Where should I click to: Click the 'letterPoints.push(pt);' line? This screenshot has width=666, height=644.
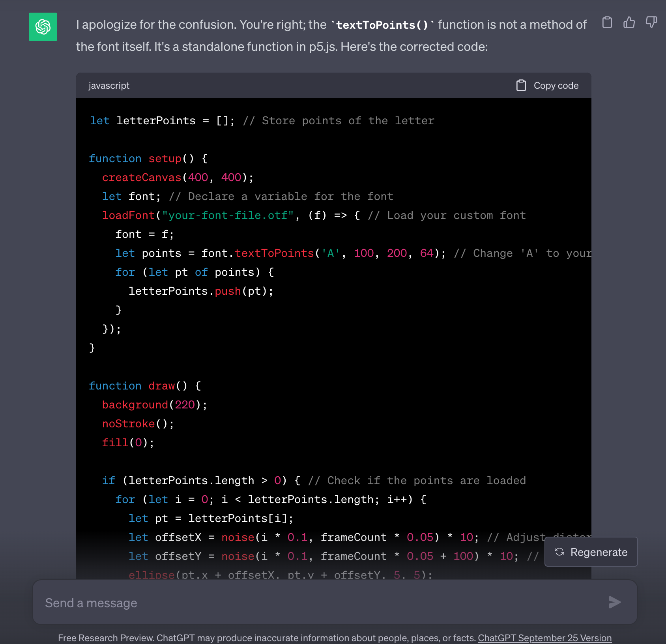(x=201, y=291)
